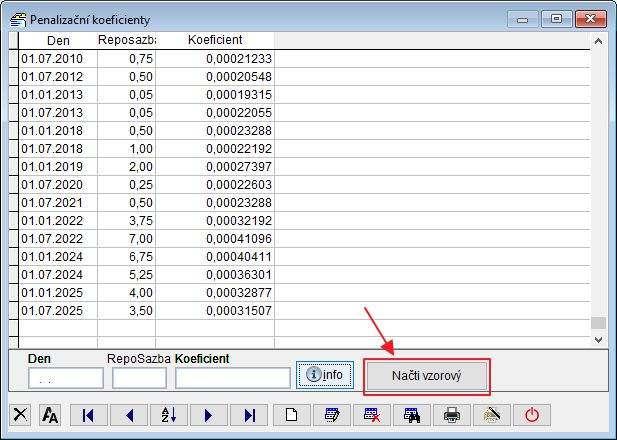Jump to the first record
Viewport: 617px width, 440px height.
click(x=89, y=415)
